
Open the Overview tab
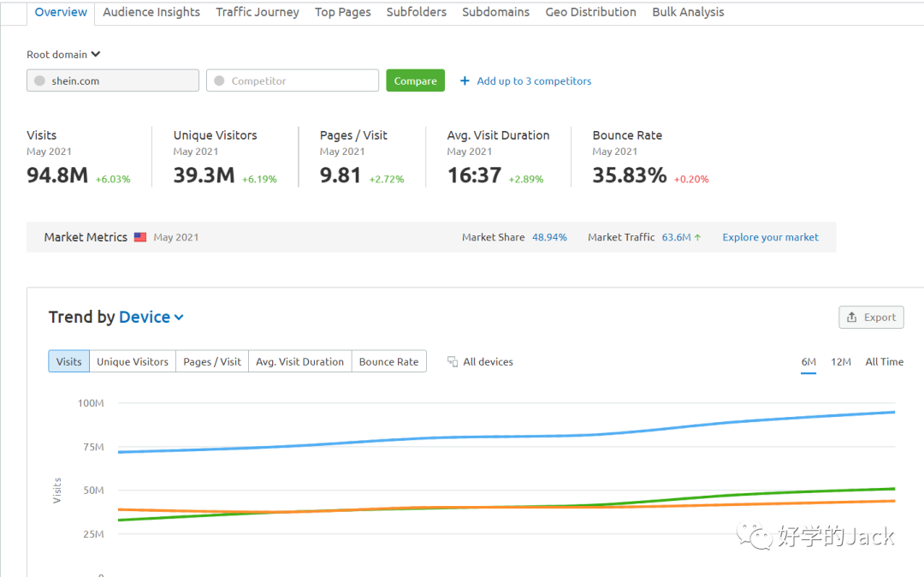coord(61,12)
